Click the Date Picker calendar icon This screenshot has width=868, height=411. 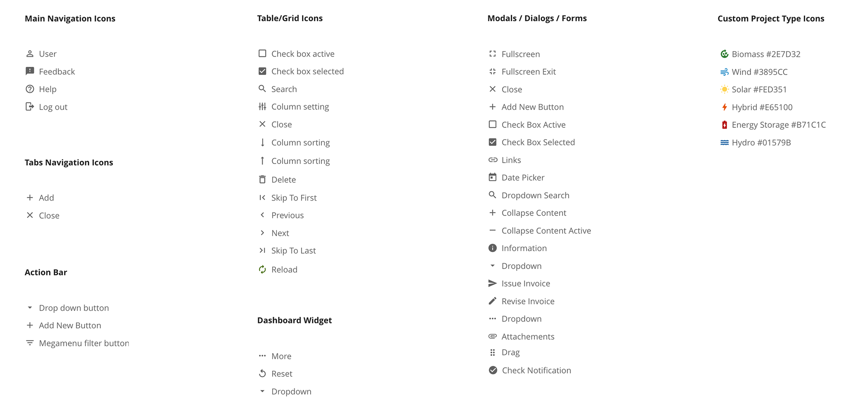[x=493, y=177]
